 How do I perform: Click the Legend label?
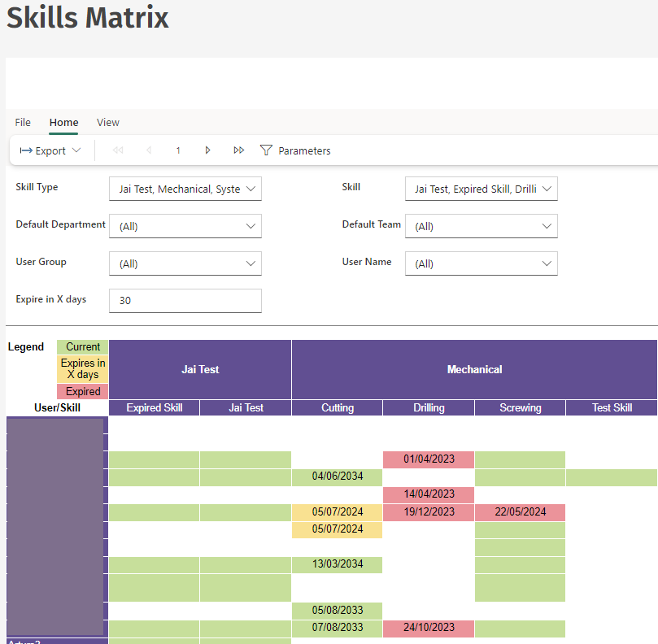point(25,347)
